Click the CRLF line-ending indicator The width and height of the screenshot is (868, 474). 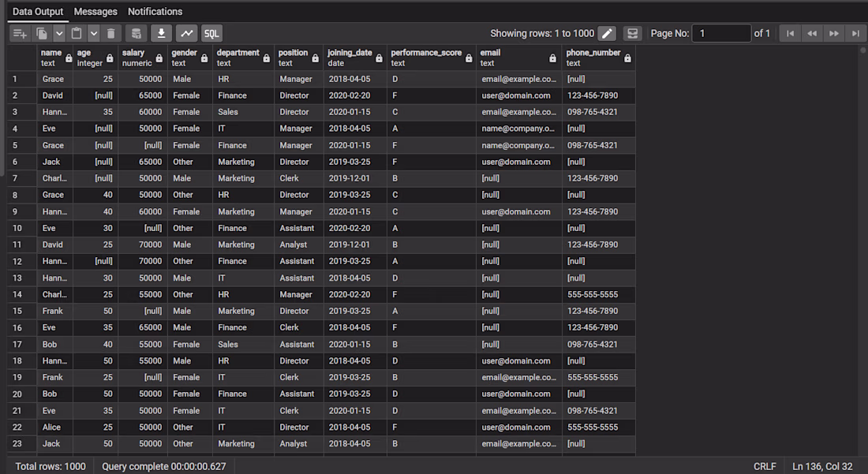tap(765, 466)
